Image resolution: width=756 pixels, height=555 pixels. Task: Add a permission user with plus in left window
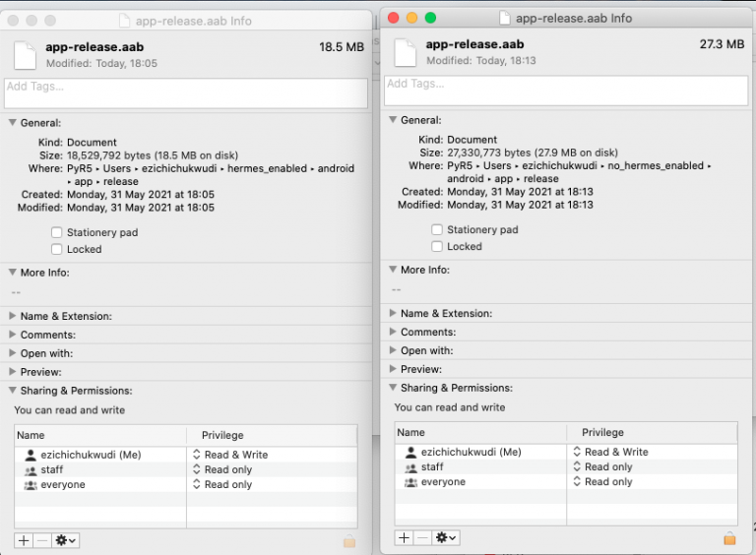(x=24, y=540)
